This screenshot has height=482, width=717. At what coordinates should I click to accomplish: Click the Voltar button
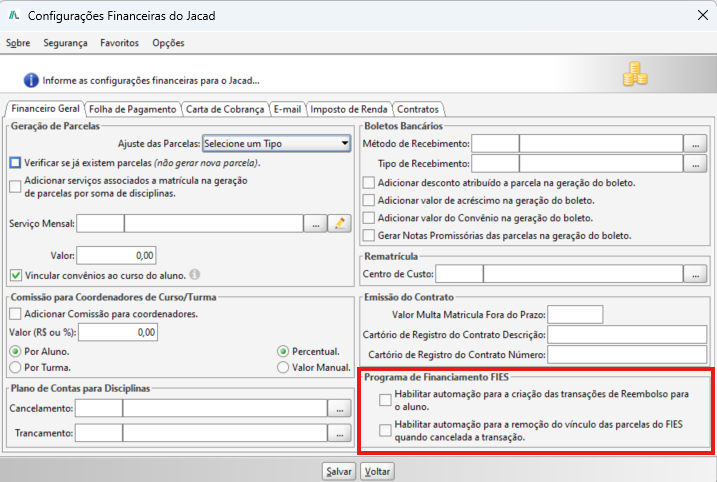(x=377, y=471)
